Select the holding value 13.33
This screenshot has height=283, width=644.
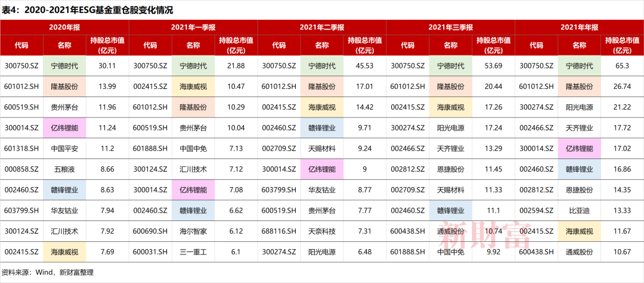pyautogui.click(x=623, y=211)
